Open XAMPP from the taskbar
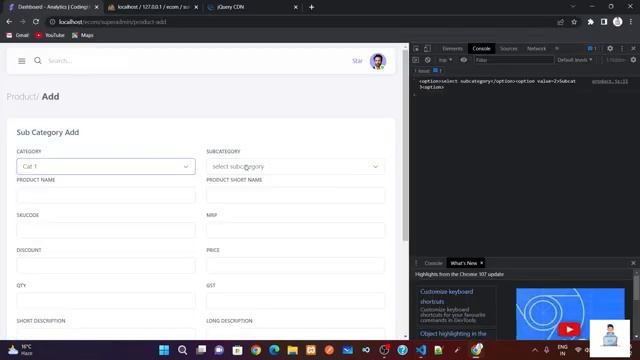640x360 pixels. tap(311, 350)
